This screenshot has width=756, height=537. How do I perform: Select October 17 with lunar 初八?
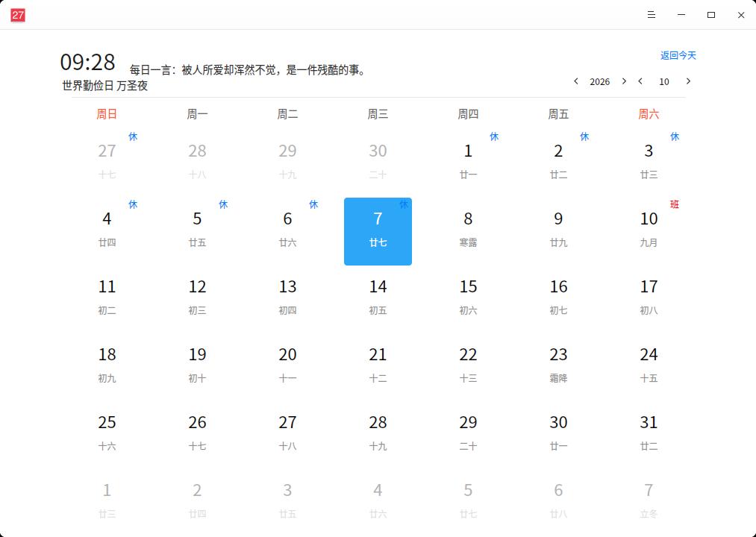(649, 299)
